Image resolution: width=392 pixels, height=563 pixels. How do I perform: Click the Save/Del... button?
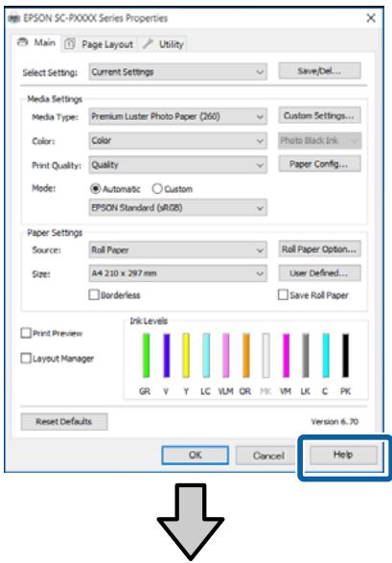319,71
